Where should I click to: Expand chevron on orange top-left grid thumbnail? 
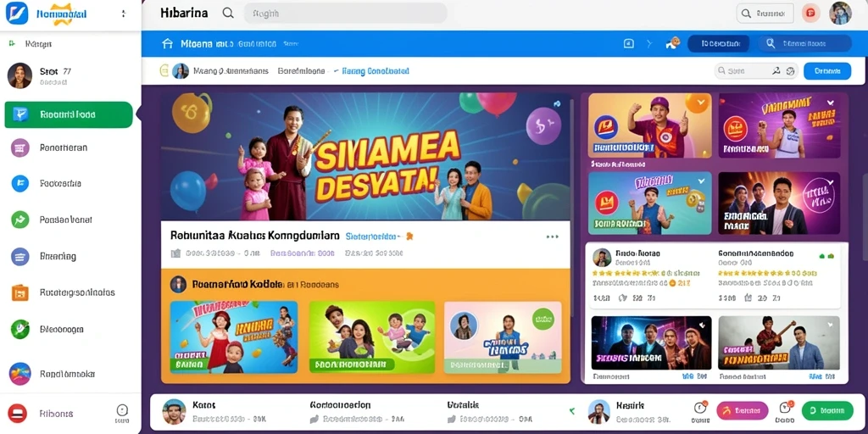pos(701,103)
